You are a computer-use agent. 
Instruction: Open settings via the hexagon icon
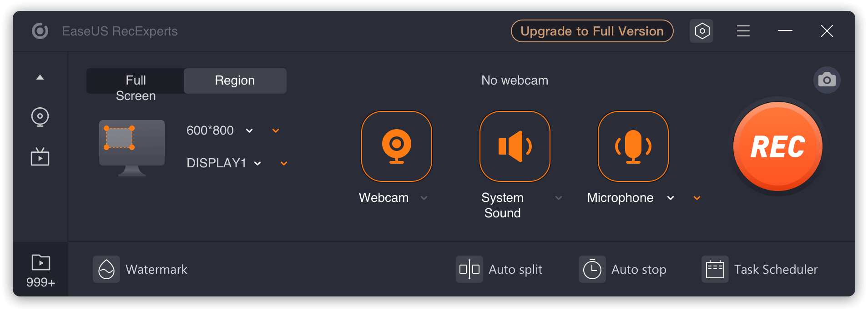click(701, 31)
